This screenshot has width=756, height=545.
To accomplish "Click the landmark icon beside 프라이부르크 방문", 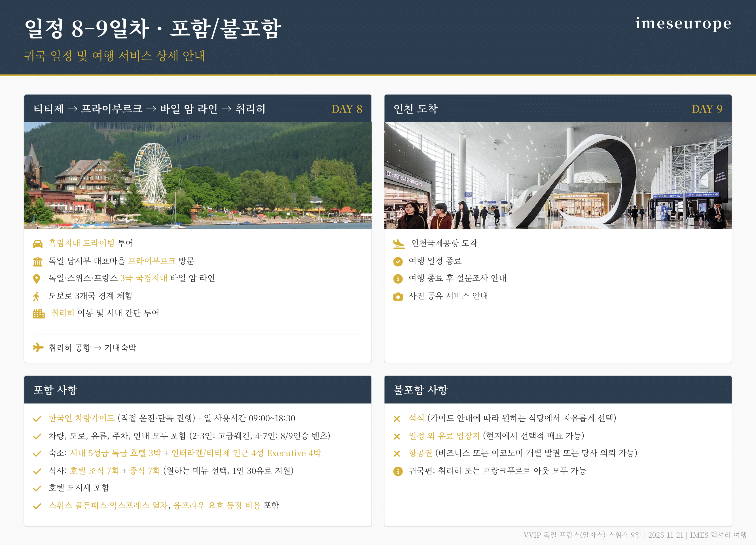I will pyautogui.click(x=38, y=261).
